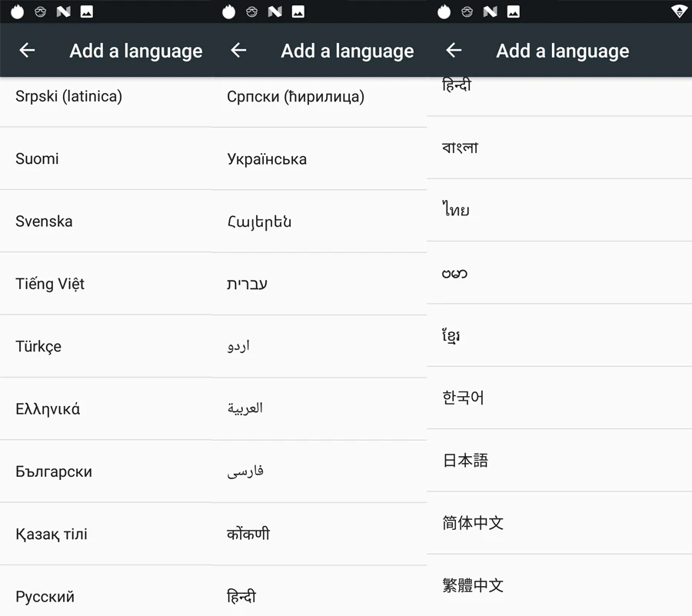Pick 日本語 Japanese language
The width and height of the screenshot is (692, 616).
(x=559, y=461)
